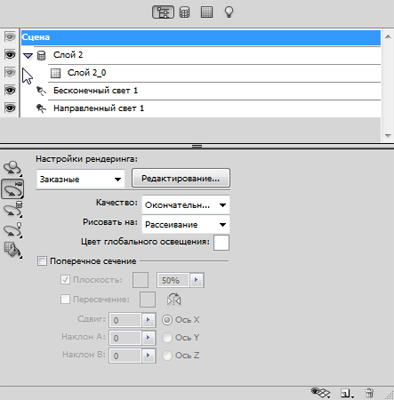Select the Ось Y radio button

(167, 338)
